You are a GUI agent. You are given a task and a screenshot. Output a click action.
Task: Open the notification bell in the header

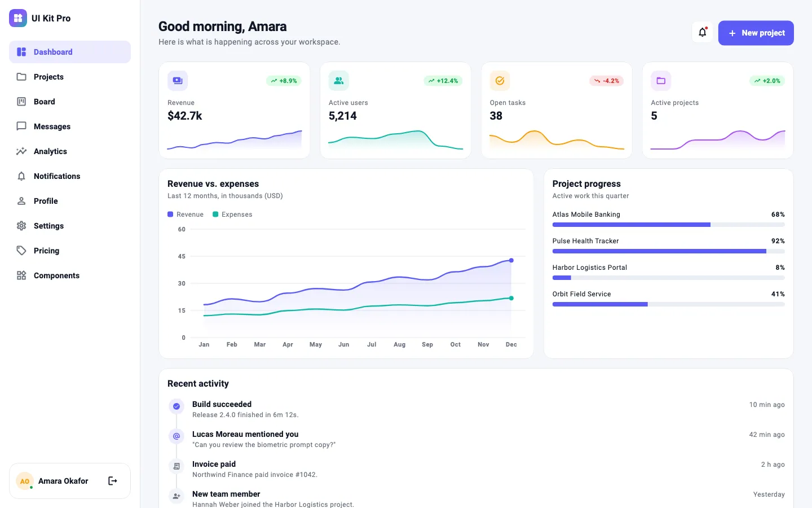pyautogui.click(x=703, y=32)
